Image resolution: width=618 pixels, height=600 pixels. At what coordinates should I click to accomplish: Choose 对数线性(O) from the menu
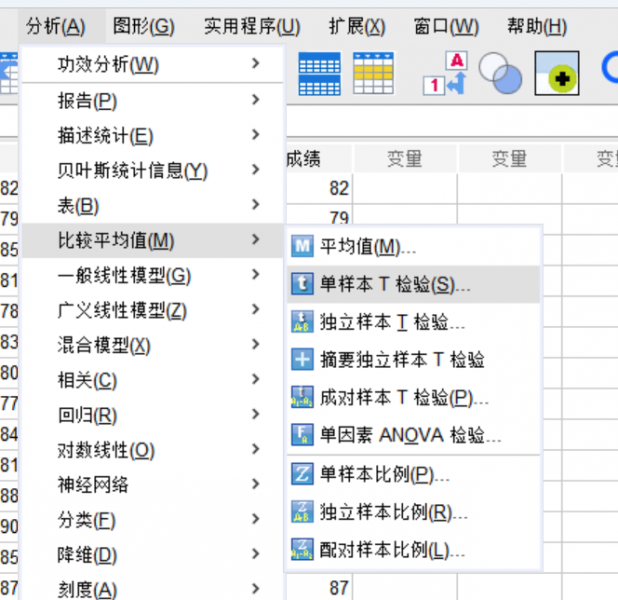click(x=152, y=450)
